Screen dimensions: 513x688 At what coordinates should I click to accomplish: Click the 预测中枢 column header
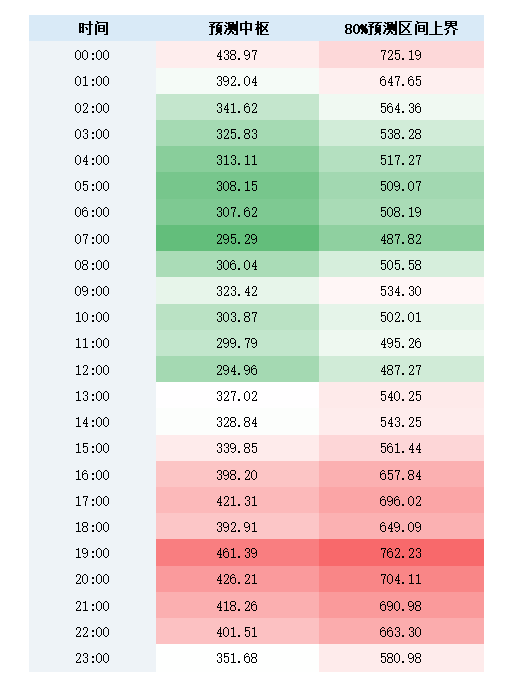pos(237,29)
